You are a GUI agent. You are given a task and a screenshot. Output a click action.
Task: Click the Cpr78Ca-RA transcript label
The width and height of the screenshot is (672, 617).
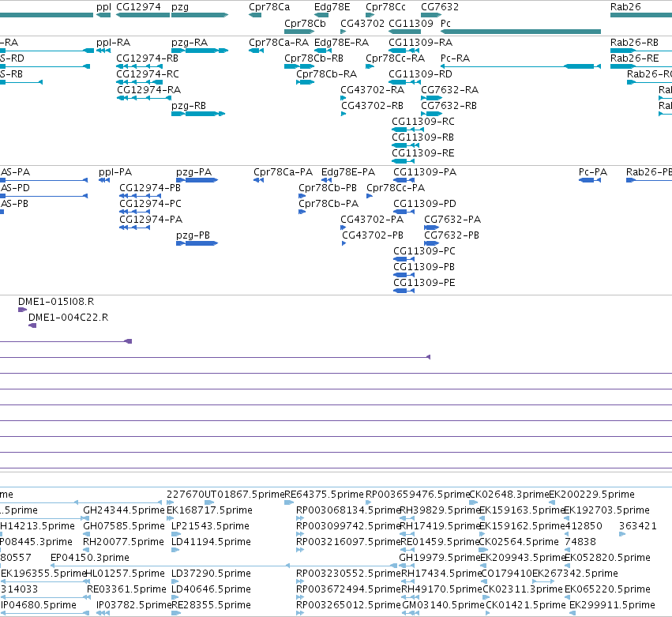pos(279,43)
